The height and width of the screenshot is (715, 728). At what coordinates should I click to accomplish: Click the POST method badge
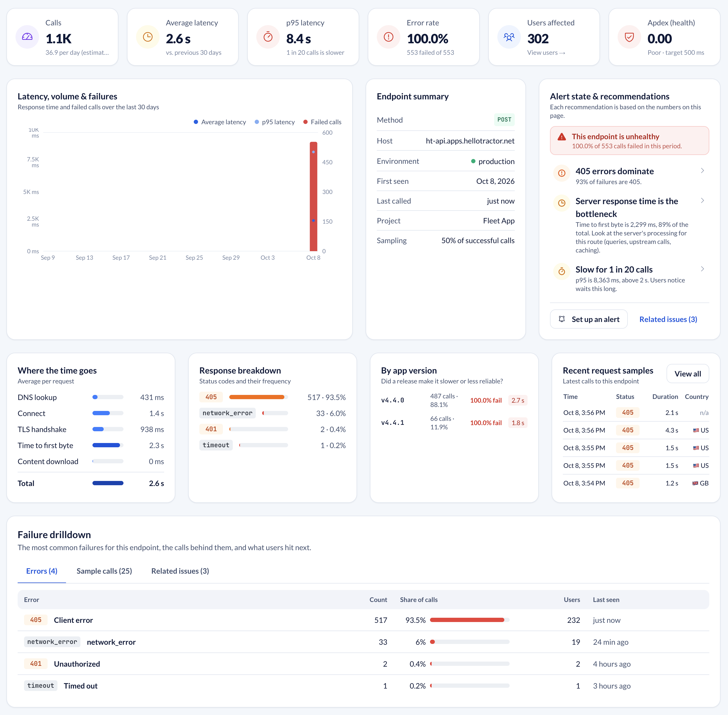click(504, 120)
